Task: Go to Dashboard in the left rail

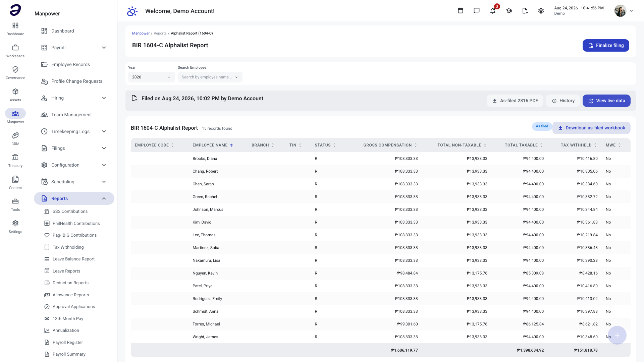Action: (x=15, y=29)
